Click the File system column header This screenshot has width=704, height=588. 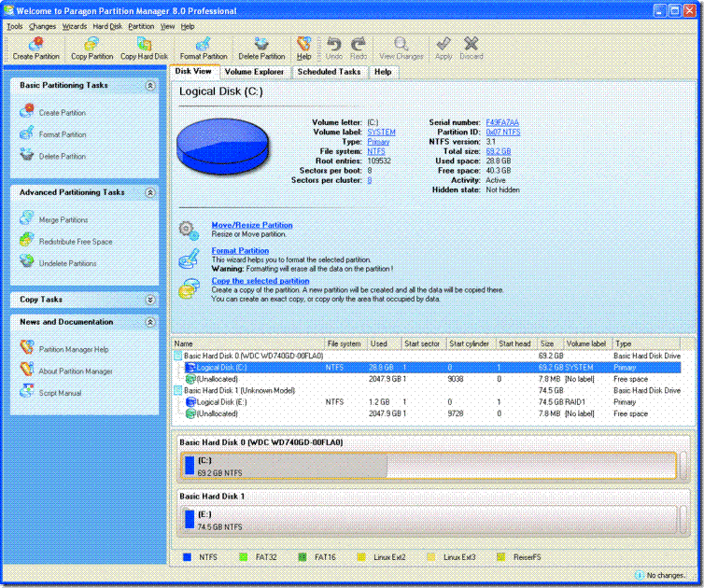(345, 343)
